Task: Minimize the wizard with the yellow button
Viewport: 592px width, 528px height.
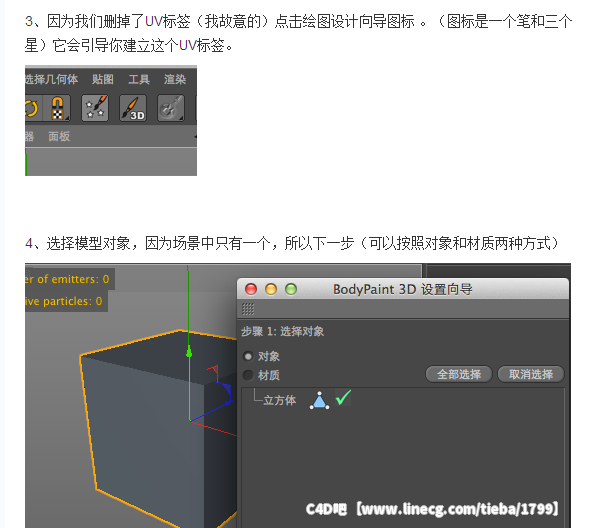Action: click(x=271, y=289)
